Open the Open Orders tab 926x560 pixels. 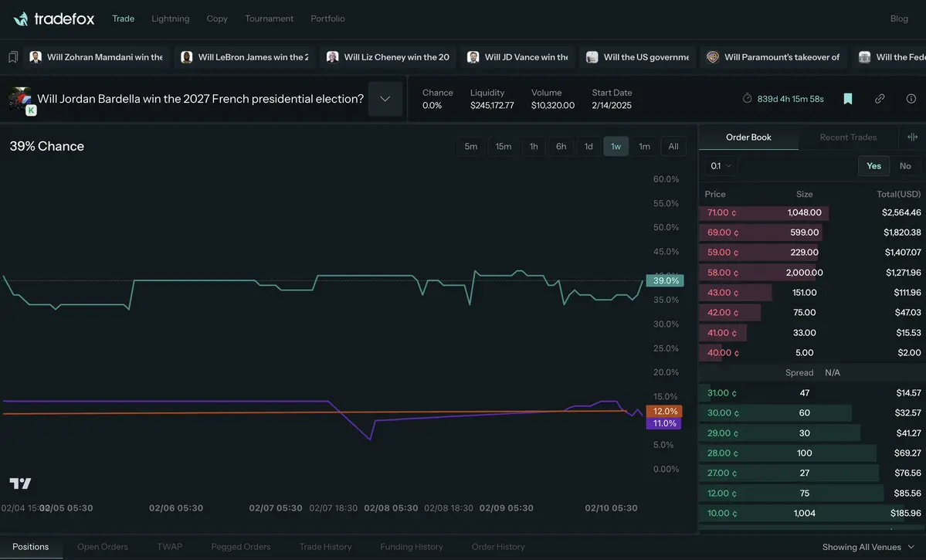coord(103,547)
